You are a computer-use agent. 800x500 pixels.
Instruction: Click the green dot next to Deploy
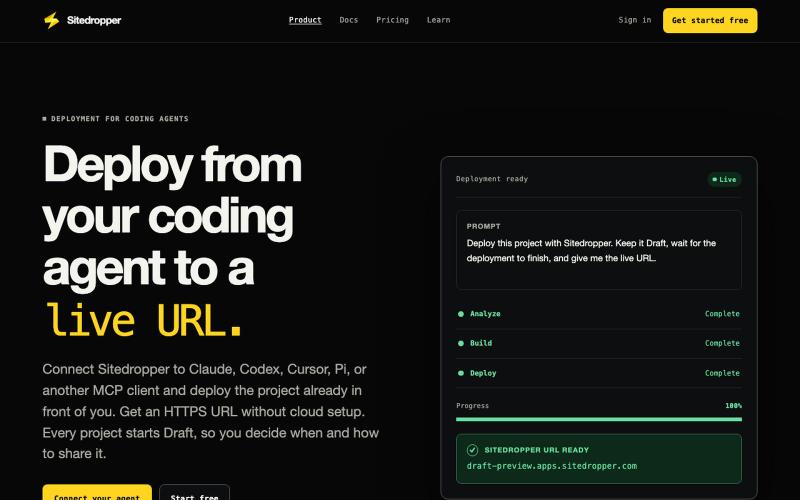pos(461,373)
